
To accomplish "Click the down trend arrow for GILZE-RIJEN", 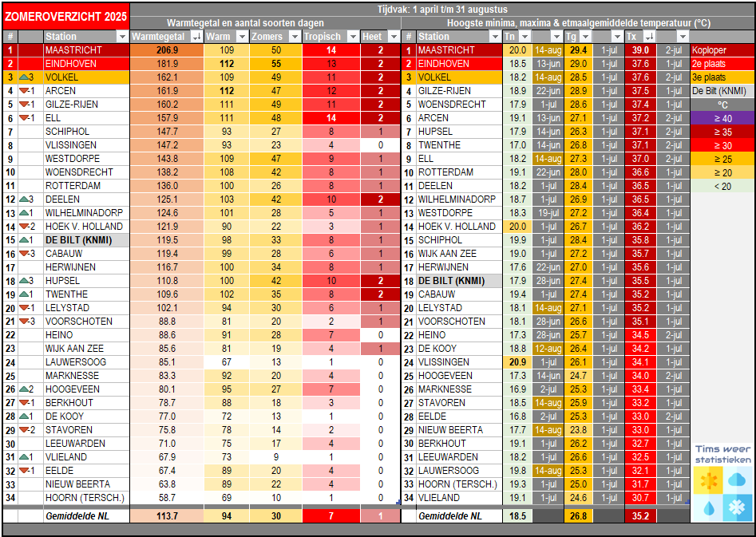I will click(x=24, y=105).
